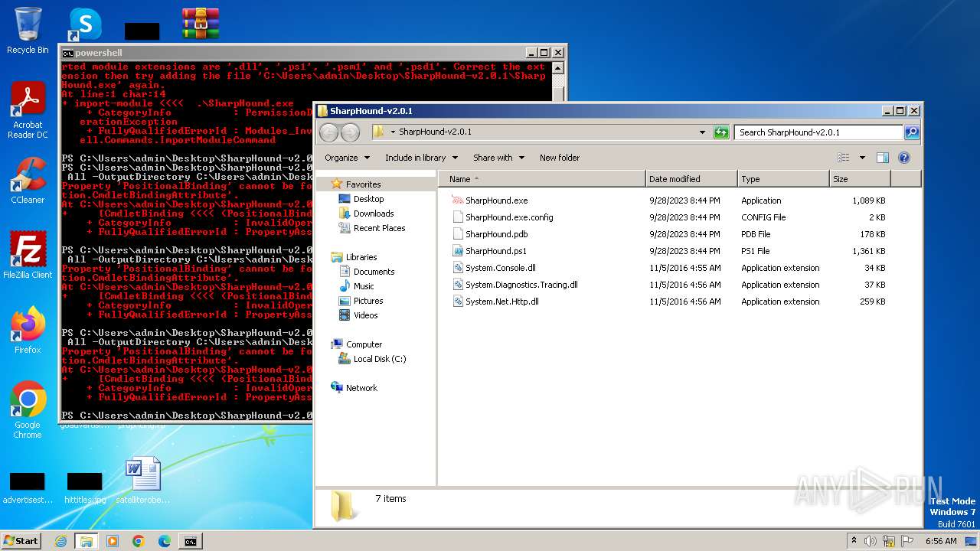
Task: Open Internet Explorer from the taskbar
Action: [60, 541]
